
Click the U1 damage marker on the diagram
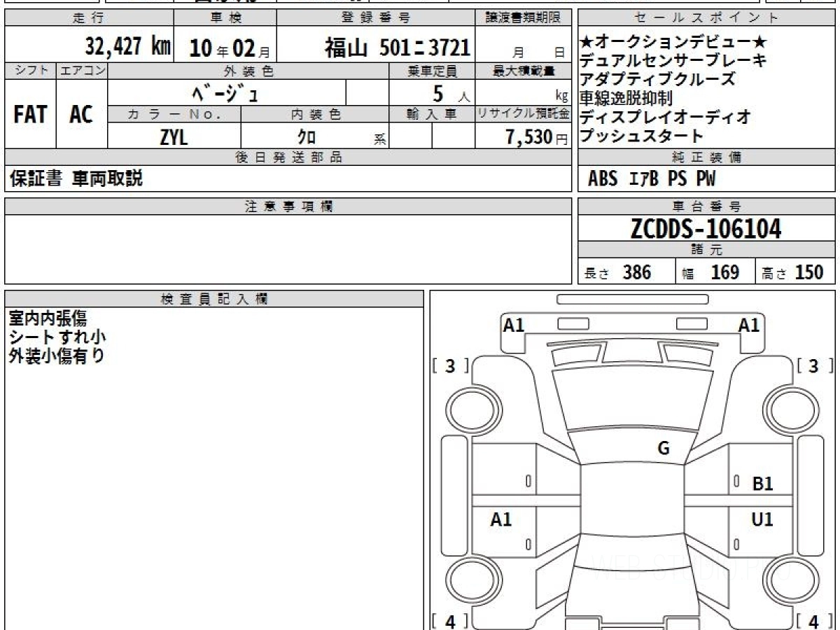pos(762,519)
